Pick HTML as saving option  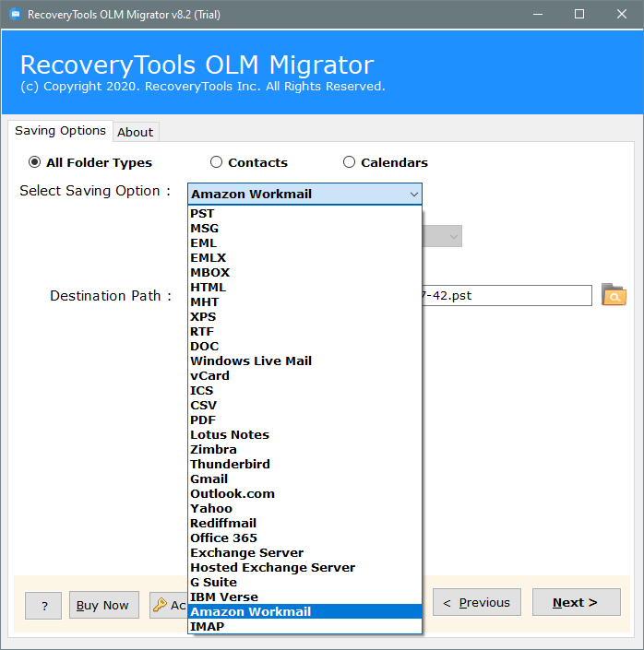[x=305, y=288]
